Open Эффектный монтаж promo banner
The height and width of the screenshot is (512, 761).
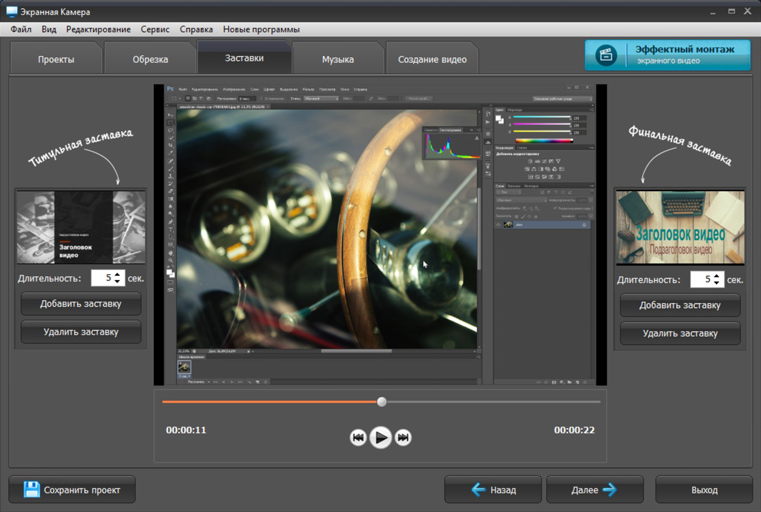point(667,54)
